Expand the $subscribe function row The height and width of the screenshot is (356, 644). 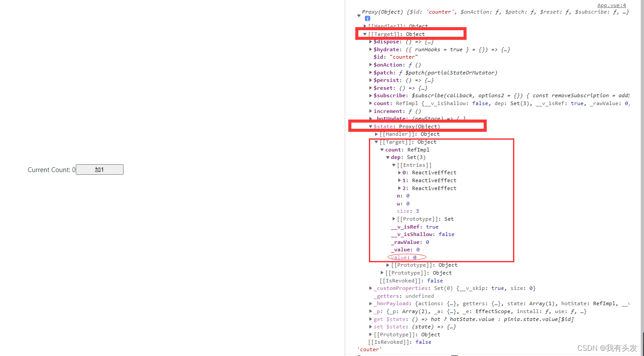pyautogui.click(x=371, y=95)
